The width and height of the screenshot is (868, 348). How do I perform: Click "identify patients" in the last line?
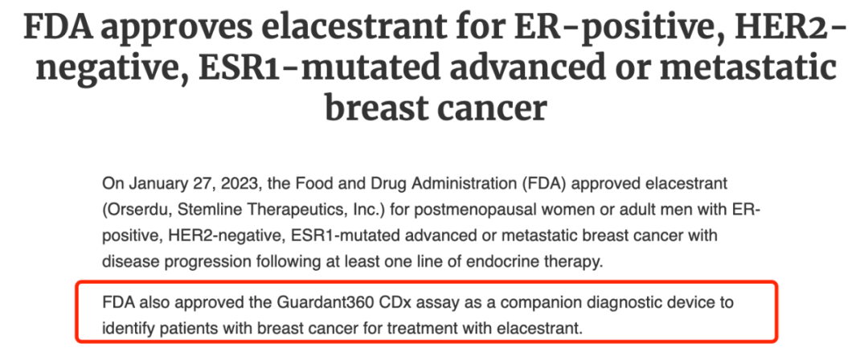point(162,329)
